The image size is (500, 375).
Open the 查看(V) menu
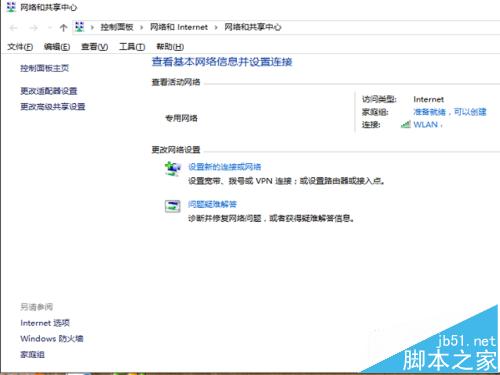pyautogui.click(x=94, y=47)
